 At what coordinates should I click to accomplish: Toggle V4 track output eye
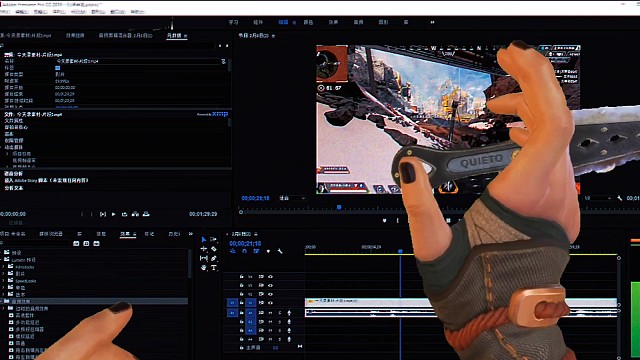pyautogui.click(x=270, y=277)
